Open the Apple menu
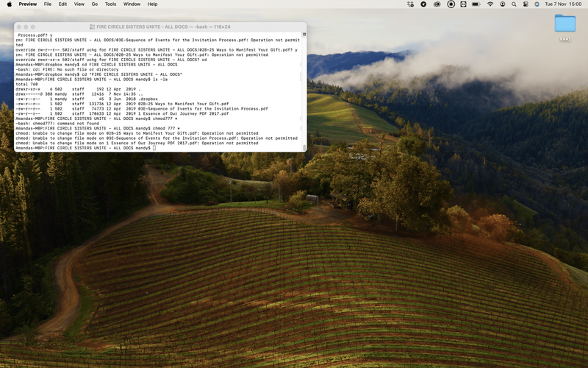This screenshot has width=588, height=368. tap(9, 4)
